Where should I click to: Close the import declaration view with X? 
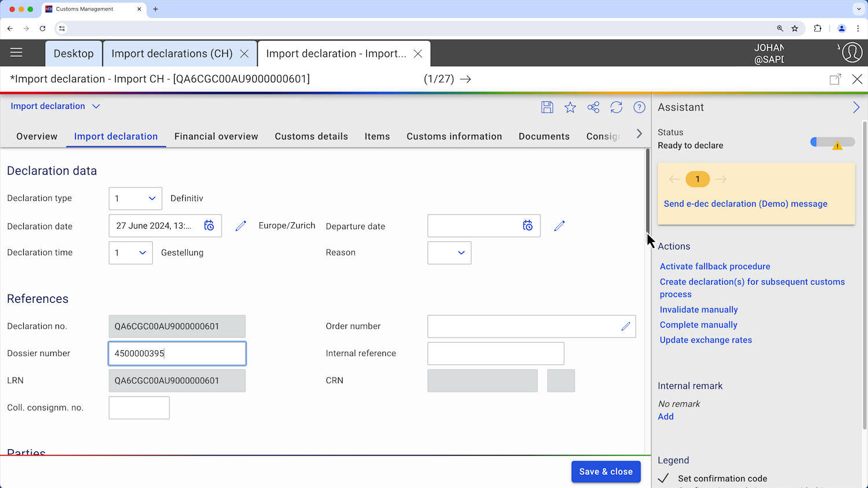pyautogui.click(x=857, y=79)
